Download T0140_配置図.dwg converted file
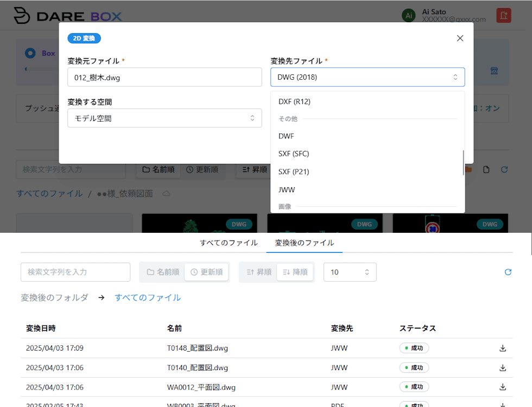This screenshot has width=532, height=407. [x=503, y=368]
